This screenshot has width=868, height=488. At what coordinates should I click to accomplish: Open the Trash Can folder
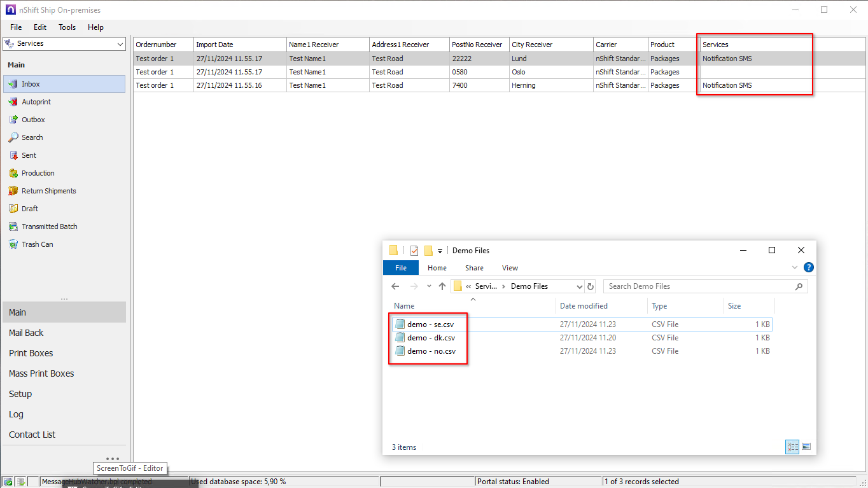[x=37, y=244]
